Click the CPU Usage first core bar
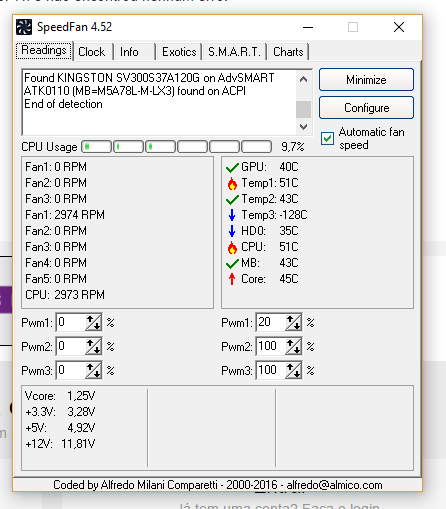 coord(97,147)
